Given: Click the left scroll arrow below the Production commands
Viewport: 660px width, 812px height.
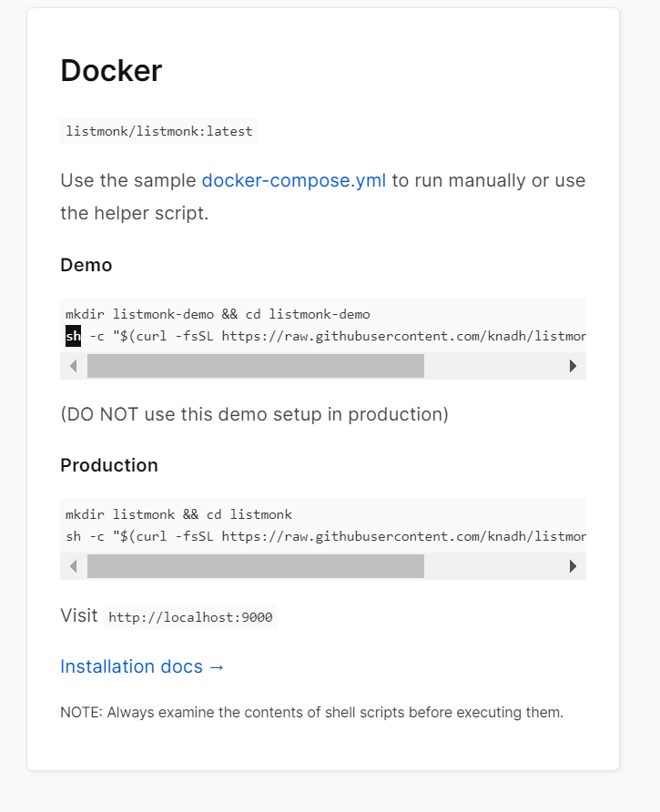Looking at the screenshot, I should (x=73, y=565).
